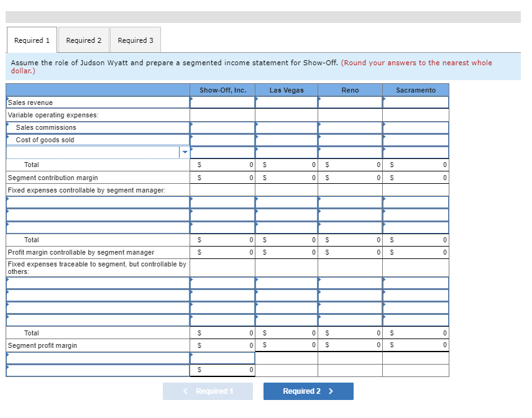Viewport: 532px width, 418px height.
Task: Open the account selection dropdown below Cost of goods sold
Action: (x=185, y=152)
